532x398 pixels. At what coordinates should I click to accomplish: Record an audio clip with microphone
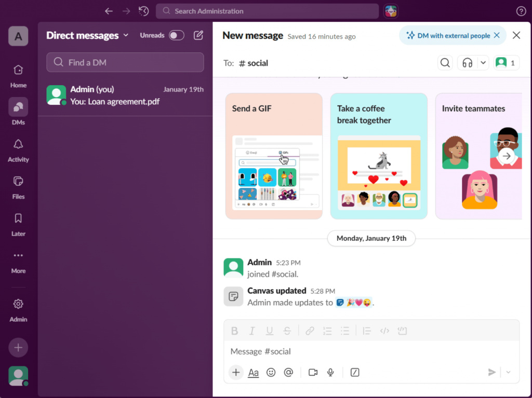coord(330,372)
